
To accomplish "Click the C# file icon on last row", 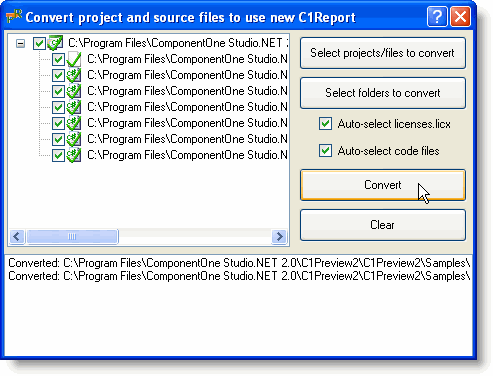I will [74, 155].
